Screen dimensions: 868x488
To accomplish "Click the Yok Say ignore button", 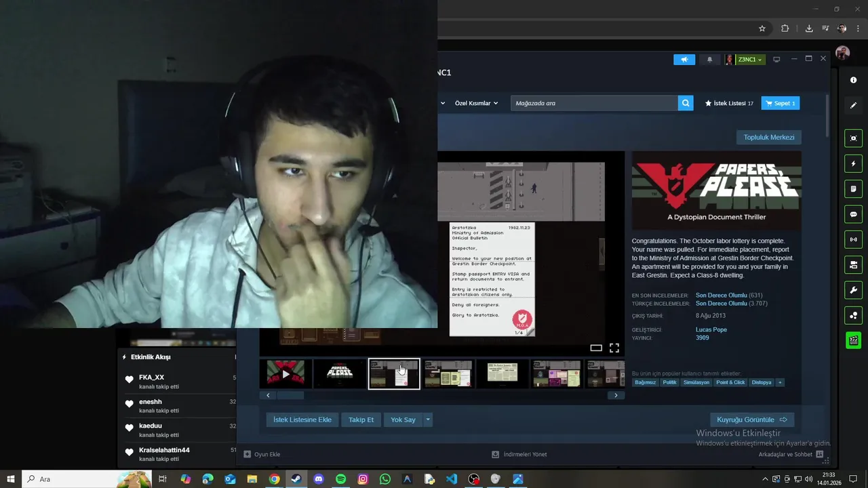I will pyautogui.click(x=403, y=420).
